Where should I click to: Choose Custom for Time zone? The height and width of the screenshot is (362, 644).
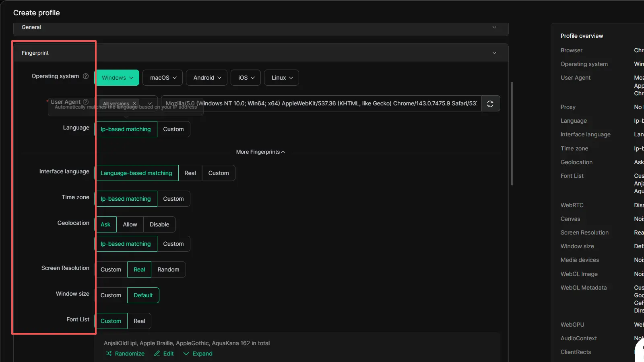tap(173, 199)
